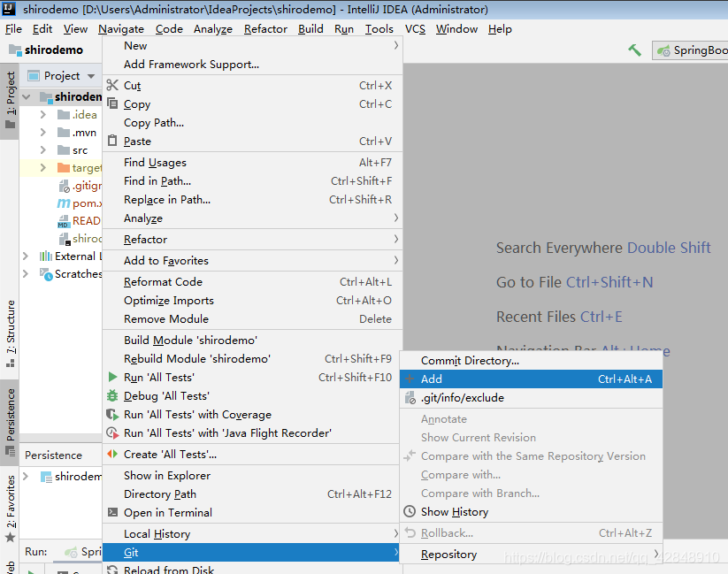This screenshot has width=728, height=574.
Task: Click the Reload from Disk icon
Action: click(x=112, y=570)
